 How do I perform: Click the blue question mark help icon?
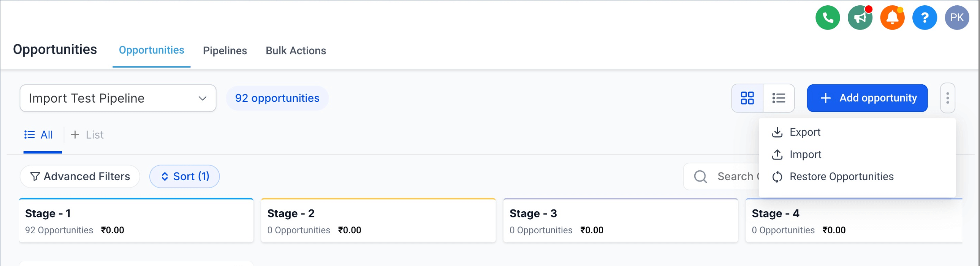[x=925, y=17]
